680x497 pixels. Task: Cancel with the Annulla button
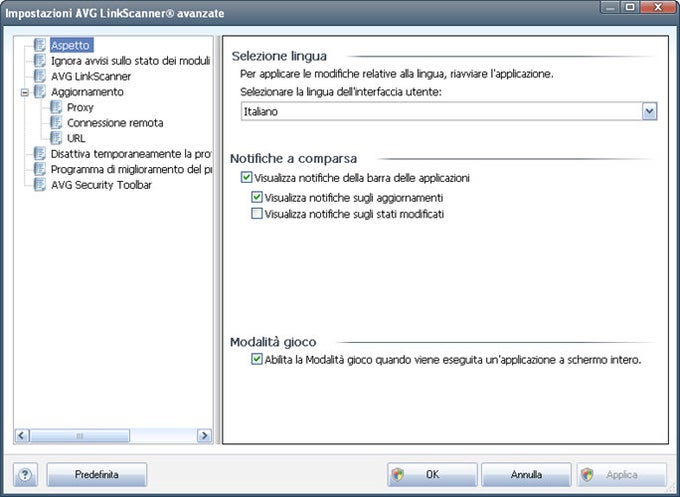tap(526, 475)
